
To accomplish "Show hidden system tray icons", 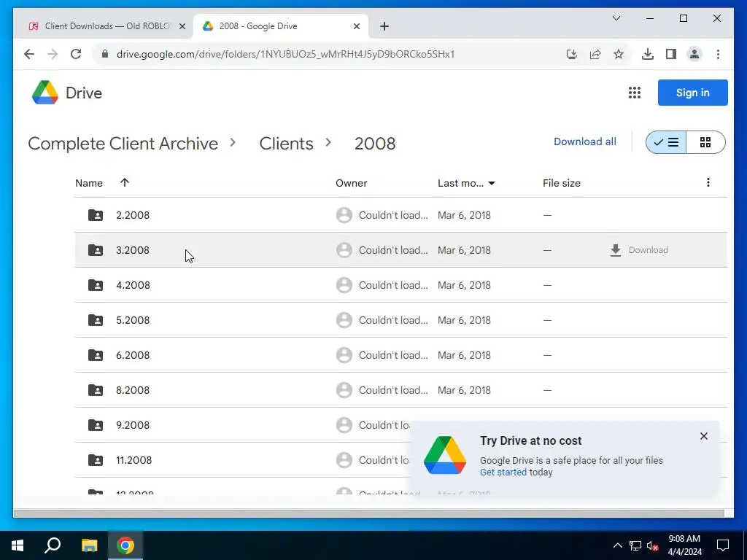I will [617, 545].
